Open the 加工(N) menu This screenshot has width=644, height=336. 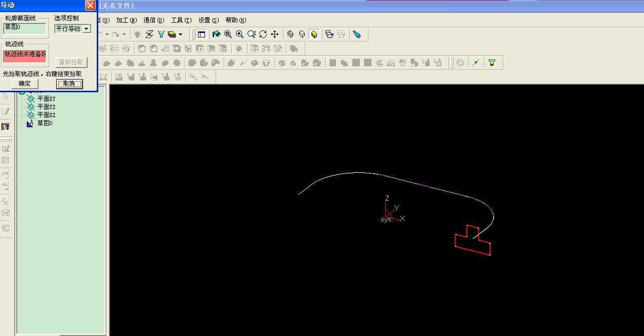(x=126, y=20)
